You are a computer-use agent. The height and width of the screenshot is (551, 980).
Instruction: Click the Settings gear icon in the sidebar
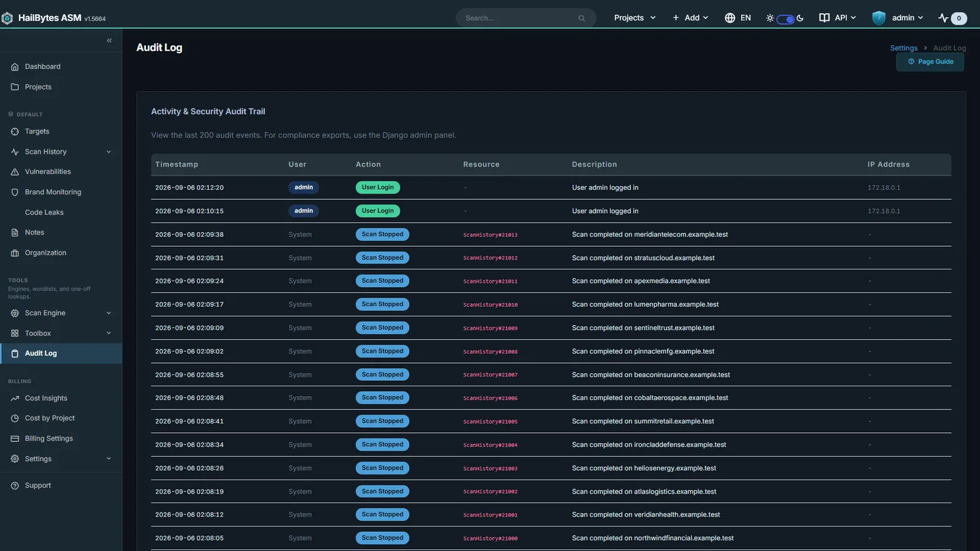pyautogui.click(x=15, y=459)
